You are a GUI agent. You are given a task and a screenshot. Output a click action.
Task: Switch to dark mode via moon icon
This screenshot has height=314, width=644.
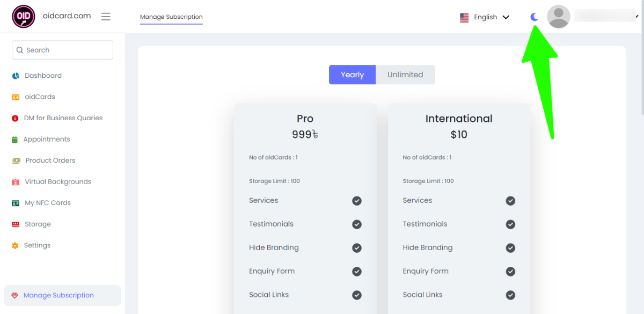coord(534,17)
